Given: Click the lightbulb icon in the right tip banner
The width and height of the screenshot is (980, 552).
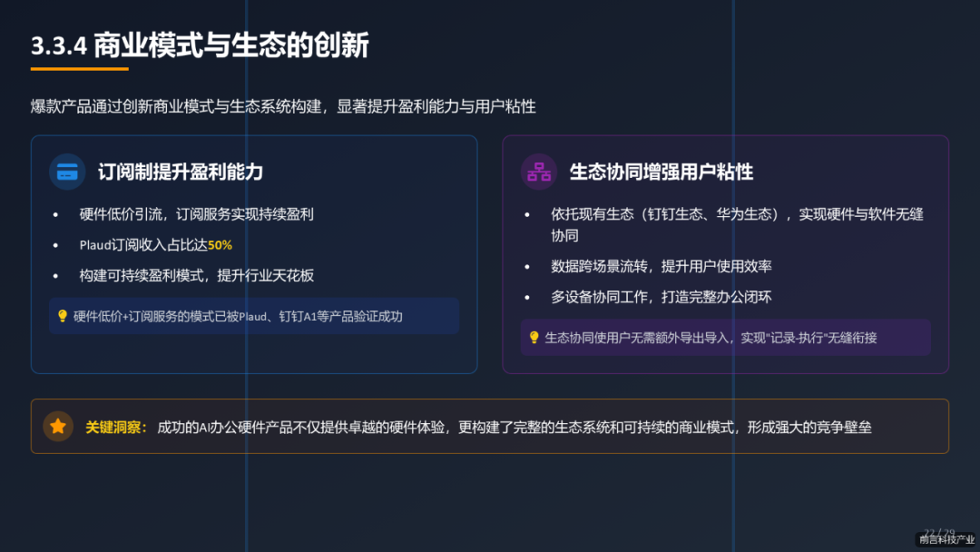Looking at the screenshot, I should click(534, 337).
